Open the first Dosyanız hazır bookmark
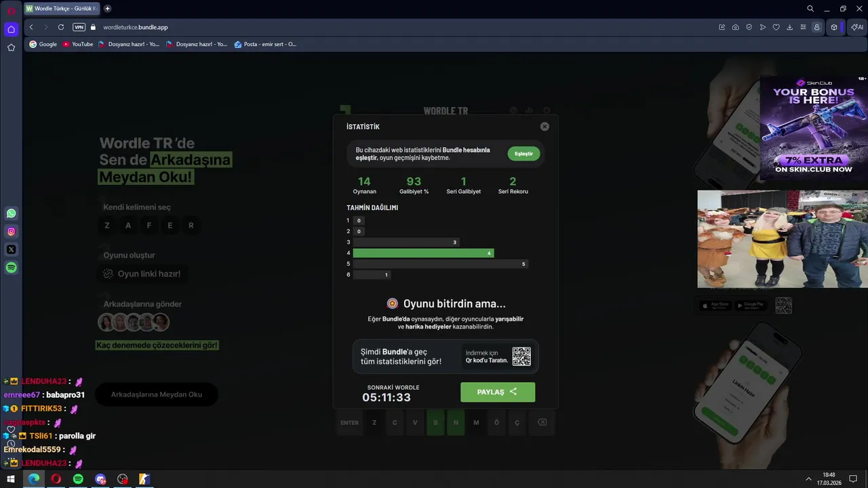This screenshot has height=488, width=868. tap(129, 44)
